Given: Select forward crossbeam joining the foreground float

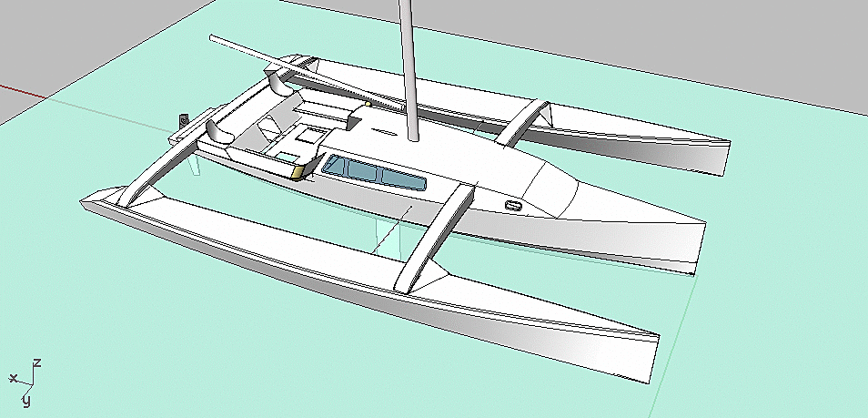Looking at the screenshot, I should [435, 238].
